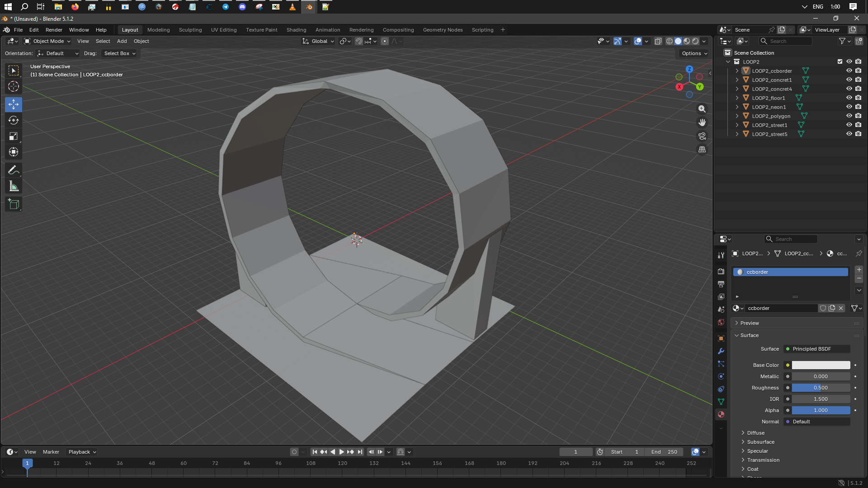Click the Base Color white swatch
The width and height of the screenshot is (868, 488).
click(x=821, y=365)
